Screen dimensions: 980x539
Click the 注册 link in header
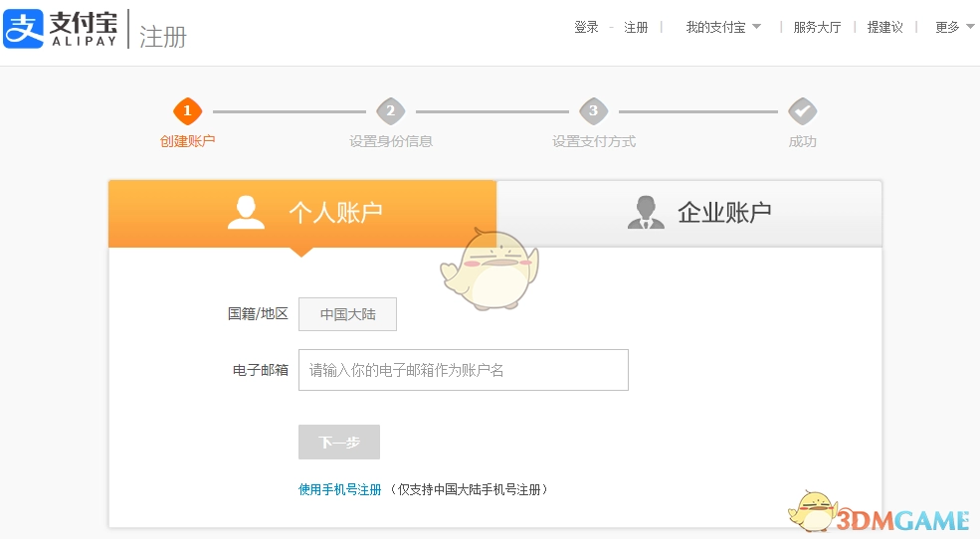(x=636, y=28)
